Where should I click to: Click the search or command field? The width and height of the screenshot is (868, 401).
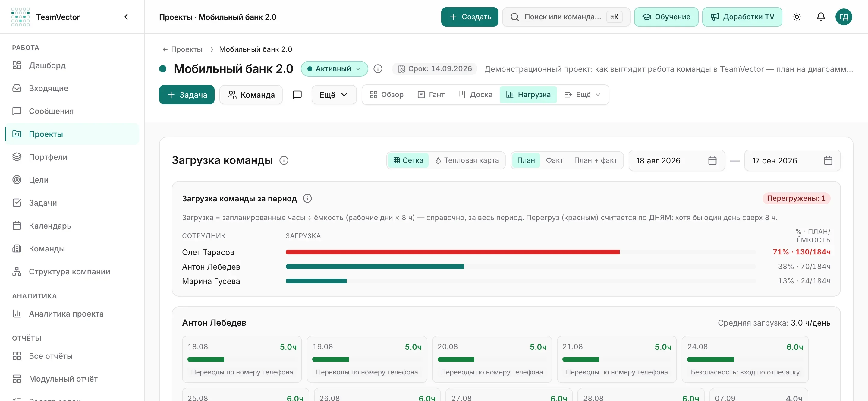566,17
